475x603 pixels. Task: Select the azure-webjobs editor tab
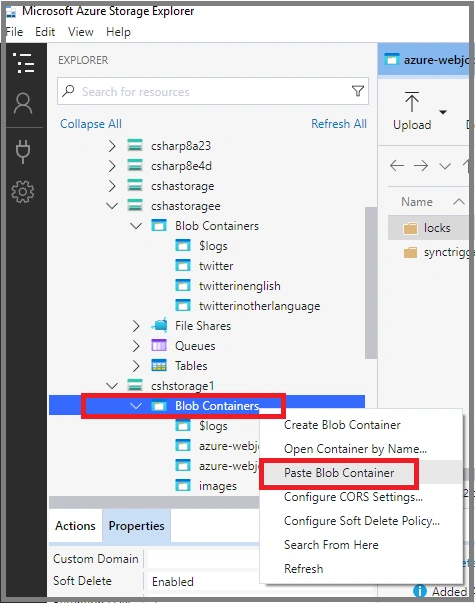click(x=425, y=60)
